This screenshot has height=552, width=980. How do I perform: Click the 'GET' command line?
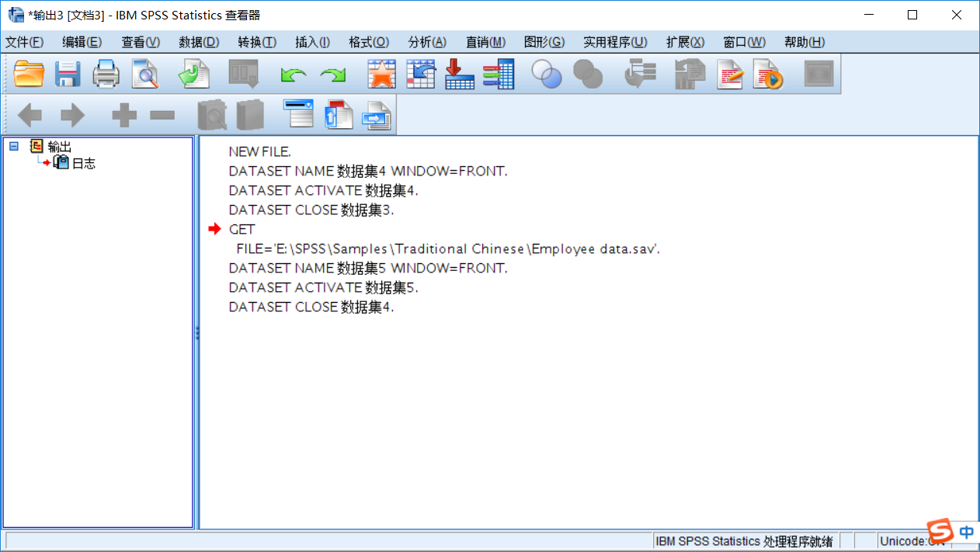(x=242, y=229)
